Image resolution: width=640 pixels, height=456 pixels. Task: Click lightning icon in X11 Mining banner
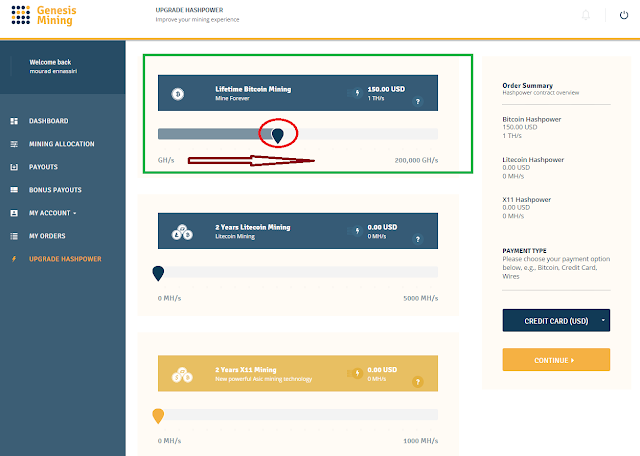(357, 373)
